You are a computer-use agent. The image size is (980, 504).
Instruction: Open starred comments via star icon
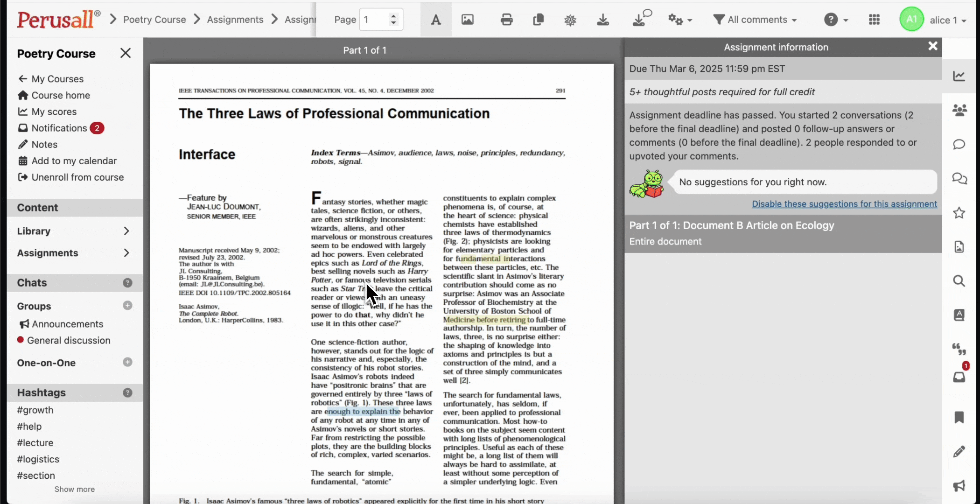click(959, 213)
